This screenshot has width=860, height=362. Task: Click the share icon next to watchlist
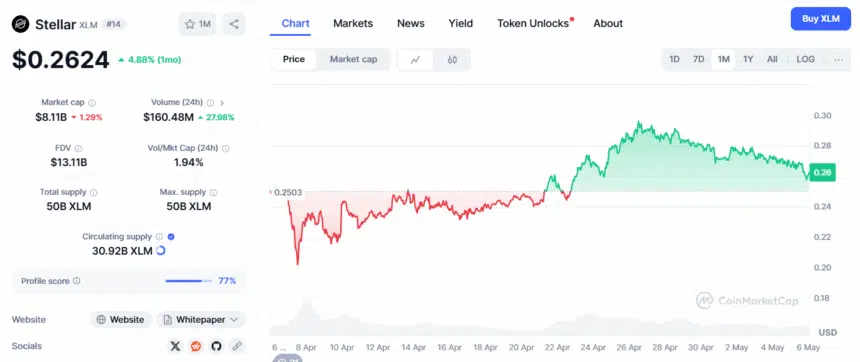(x=234, y=24)
